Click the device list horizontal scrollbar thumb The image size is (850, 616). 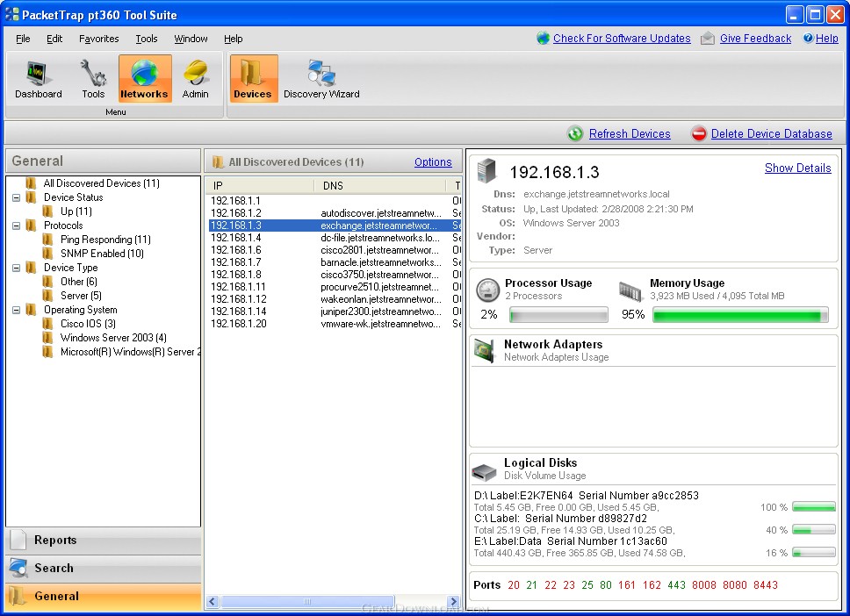click(x=306, y=601)
